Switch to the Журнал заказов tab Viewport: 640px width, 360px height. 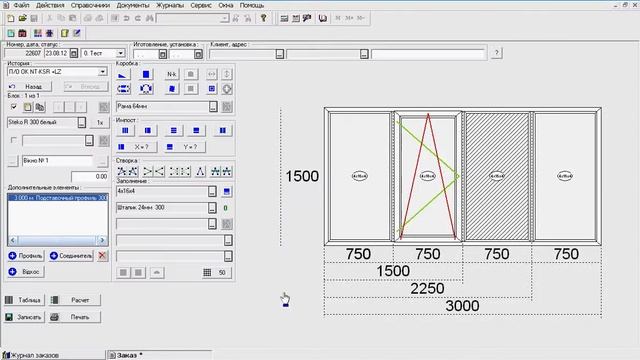coord(53,355)
